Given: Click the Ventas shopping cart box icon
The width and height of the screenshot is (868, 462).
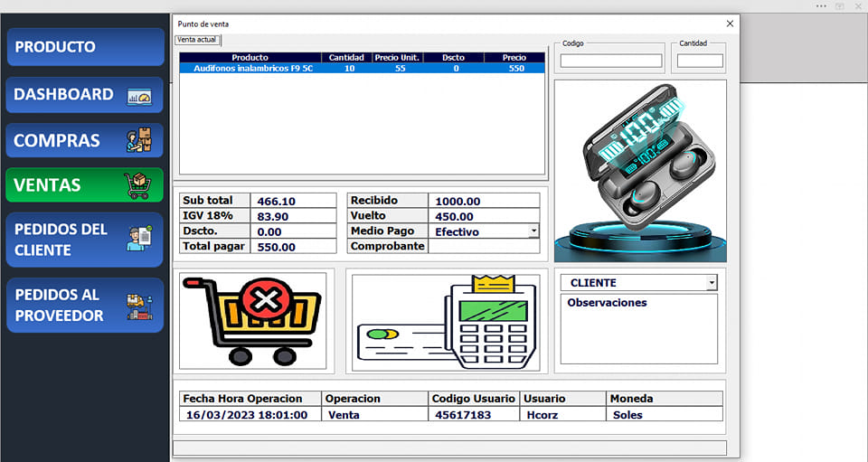Looking at the screenshot, I should click(137, 185).
